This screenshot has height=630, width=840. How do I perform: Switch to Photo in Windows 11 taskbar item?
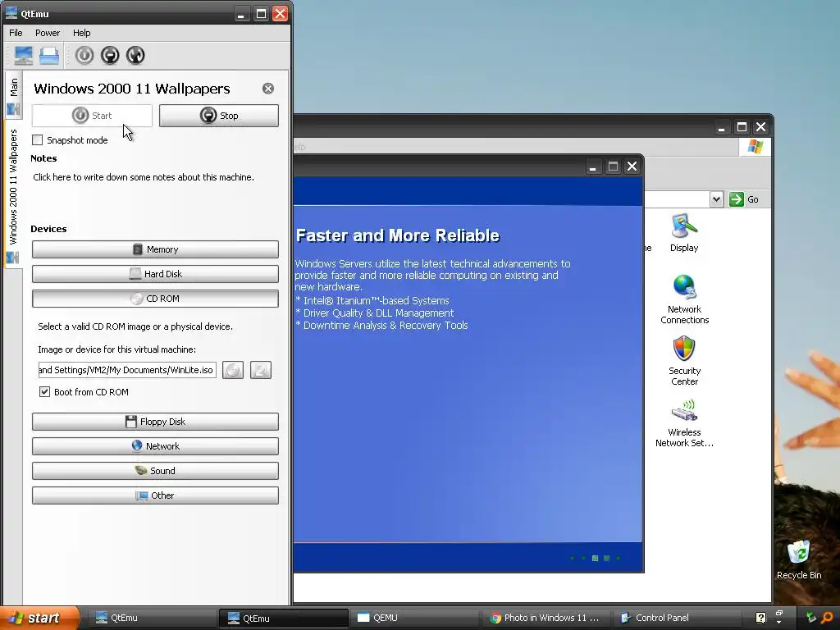[x=545, y=618]
